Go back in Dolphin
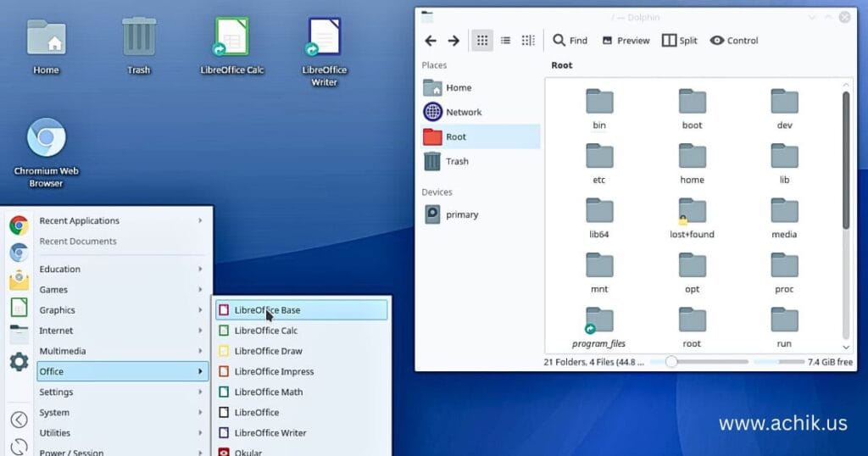This screenshot has width=868, height=456. (431, 41)
